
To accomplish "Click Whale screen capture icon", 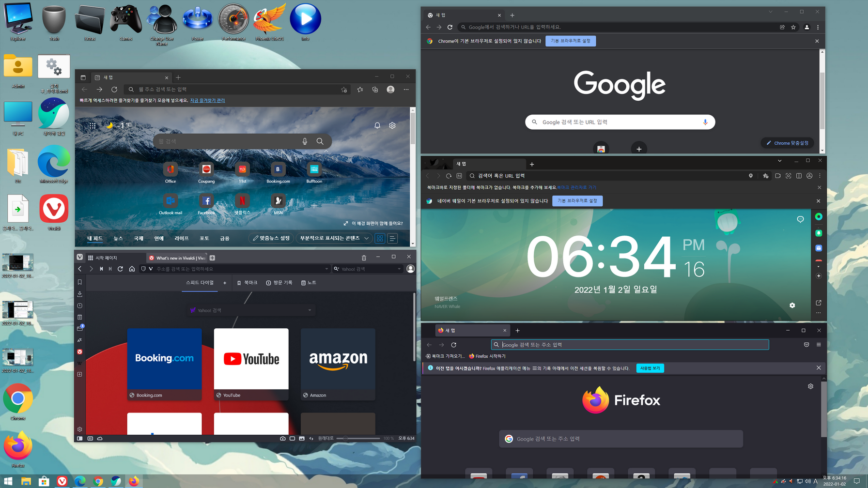I will (788, 176).
